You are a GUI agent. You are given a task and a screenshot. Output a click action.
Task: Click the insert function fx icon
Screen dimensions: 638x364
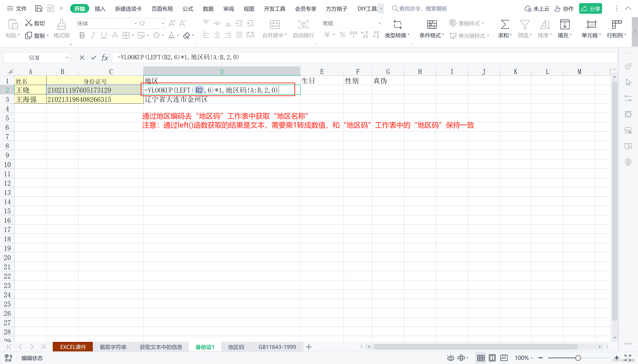click(105, 58)
